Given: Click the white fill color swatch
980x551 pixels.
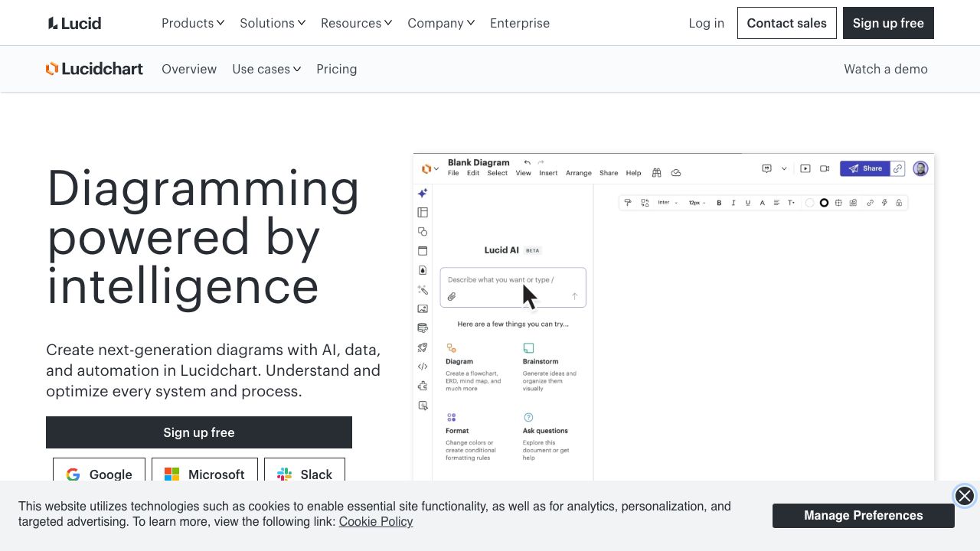Looking at the screenshot, I should click(x=809, y=203).
